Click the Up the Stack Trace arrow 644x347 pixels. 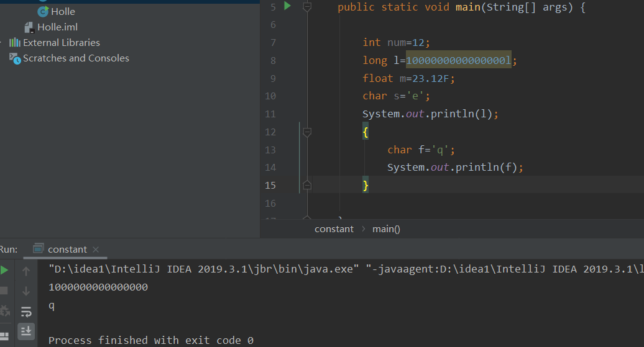pyautogui.click(x=26, y=271)
